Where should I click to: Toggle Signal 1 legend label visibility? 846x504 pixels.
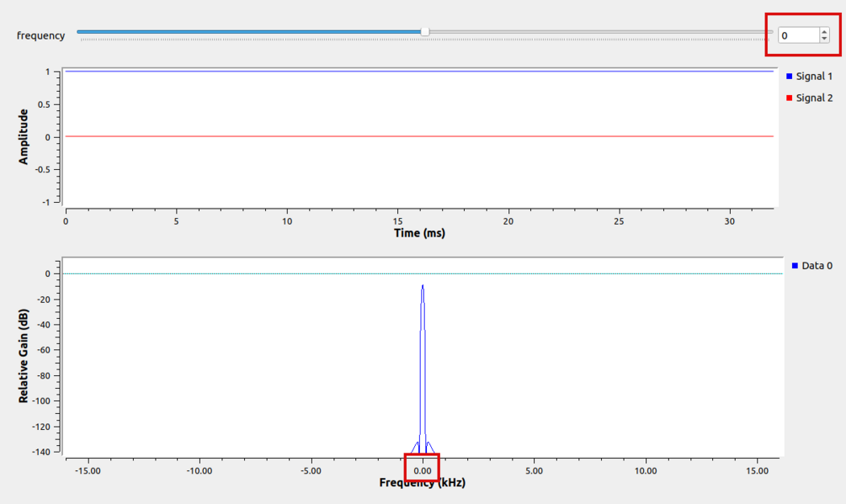pos(814,76)
